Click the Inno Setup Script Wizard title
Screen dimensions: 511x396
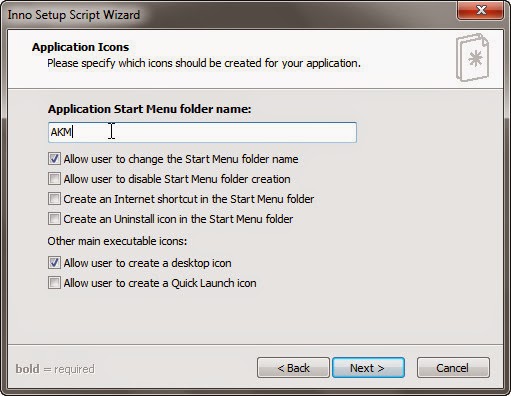(74, 15)
